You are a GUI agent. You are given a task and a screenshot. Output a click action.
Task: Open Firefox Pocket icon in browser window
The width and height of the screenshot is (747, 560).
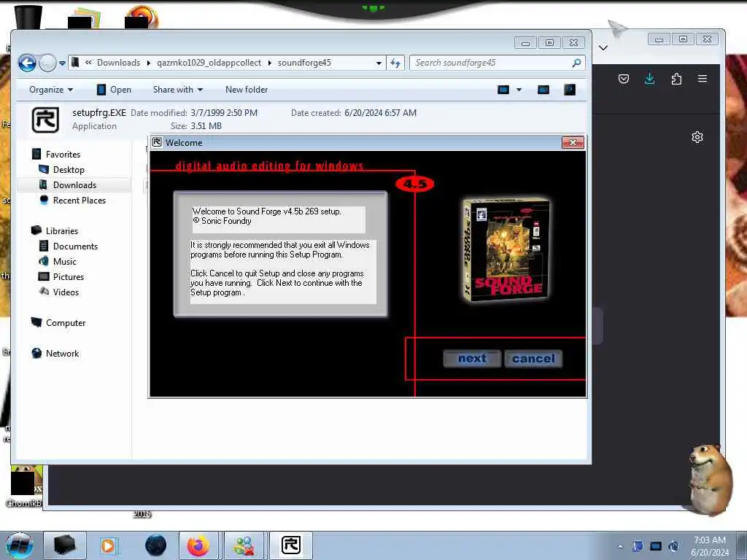[x=624, y=79]
